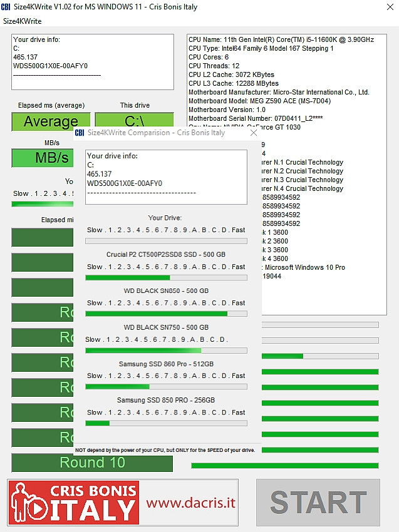Open the Size4KWrite menu
The image size is (399, 532).
(x=23, y=21)
